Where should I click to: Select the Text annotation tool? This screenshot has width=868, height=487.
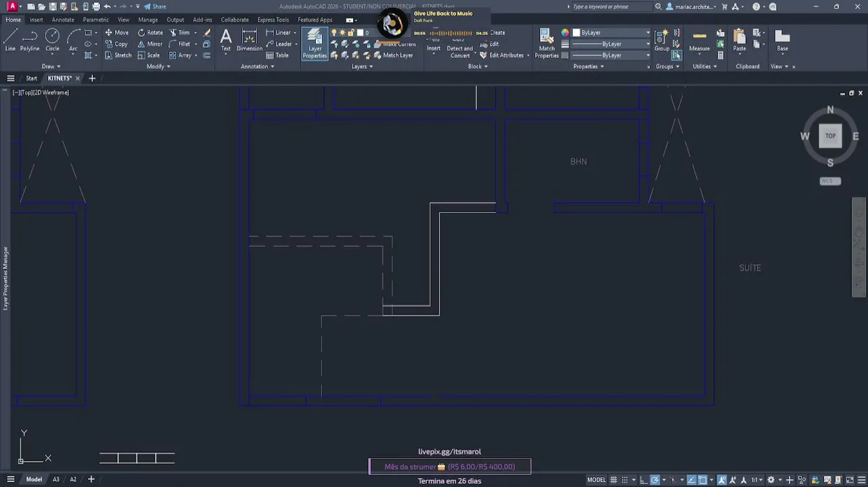pos(226,40)
